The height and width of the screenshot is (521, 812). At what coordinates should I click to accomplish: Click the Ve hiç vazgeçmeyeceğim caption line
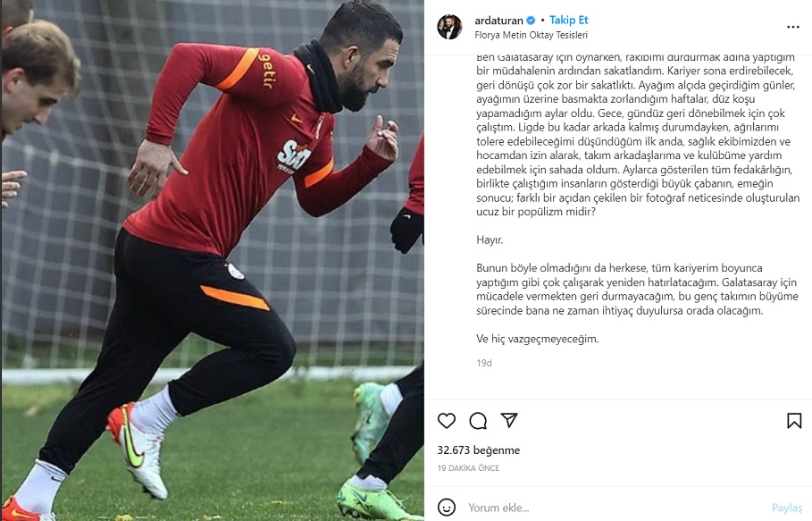click(537, 339)
